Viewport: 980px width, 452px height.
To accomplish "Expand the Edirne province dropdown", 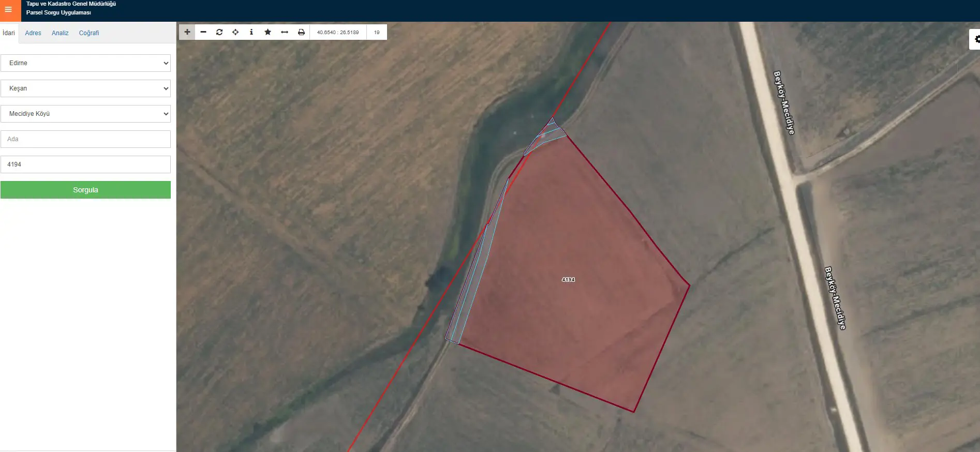I will pyautogui.click(x=85, y=63).
